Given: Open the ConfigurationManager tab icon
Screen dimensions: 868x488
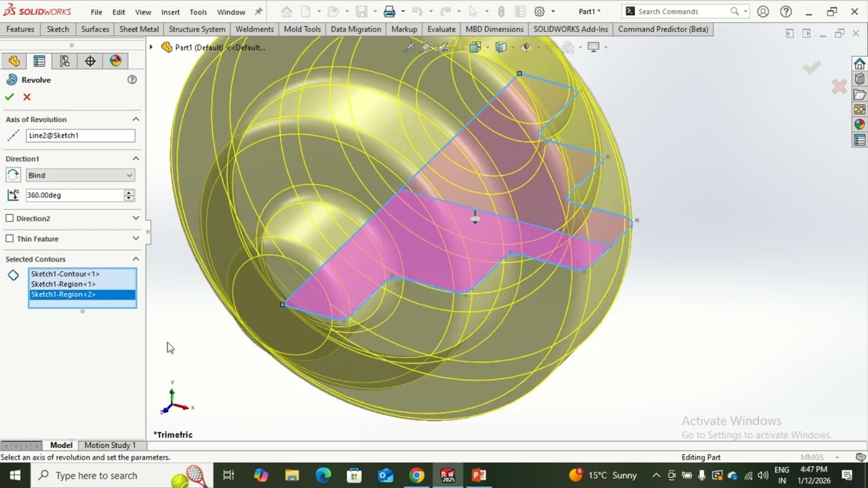Looking at the screenshot, I should coord(64,61).
